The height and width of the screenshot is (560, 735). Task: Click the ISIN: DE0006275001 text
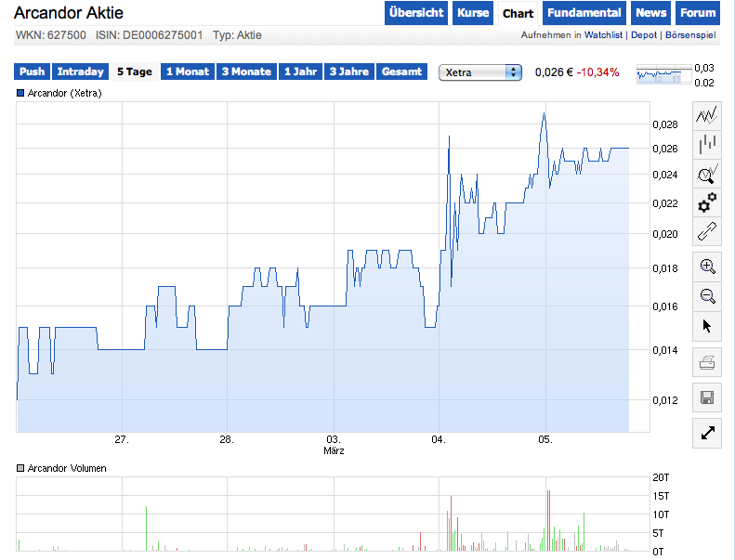point(149,35)
